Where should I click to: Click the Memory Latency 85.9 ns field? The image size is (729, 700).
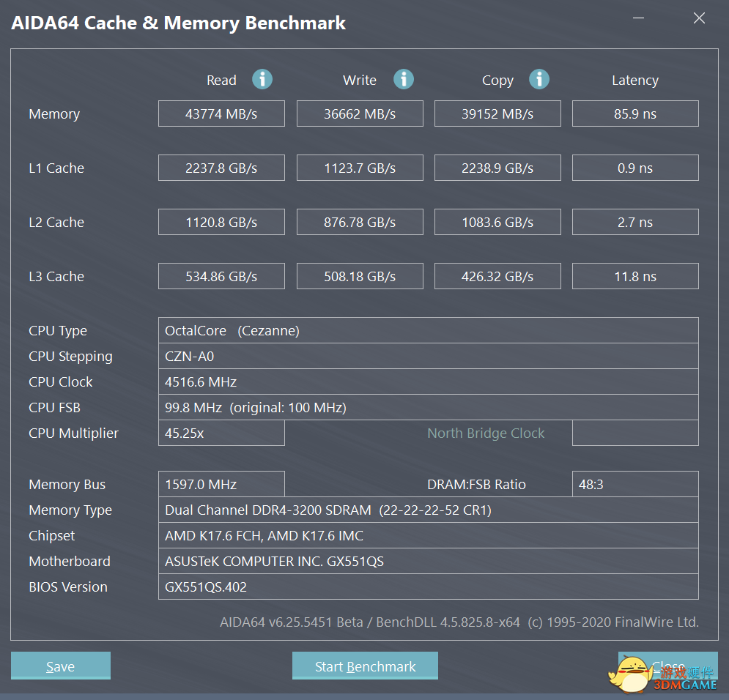(635, 114)
